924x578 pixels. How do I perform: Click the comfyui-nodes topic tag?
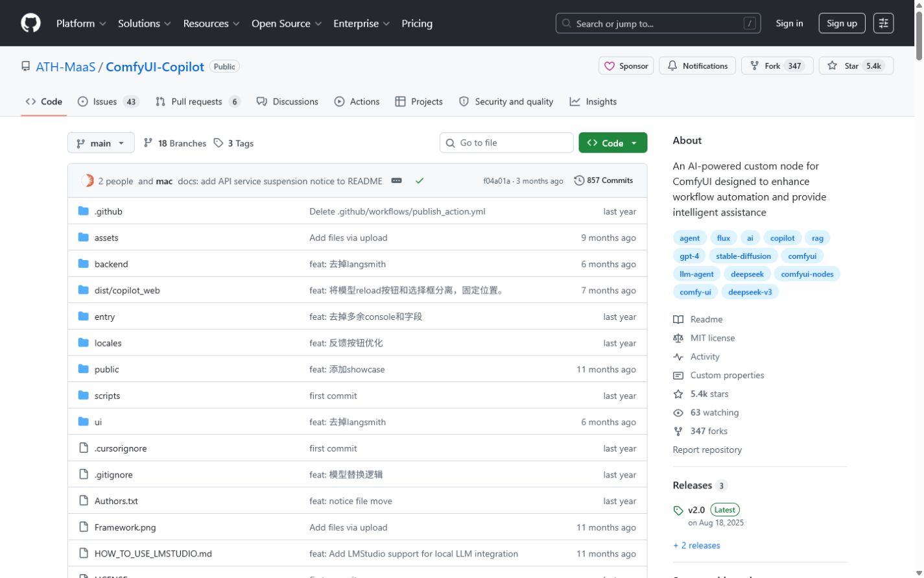(x=807, y=274)
